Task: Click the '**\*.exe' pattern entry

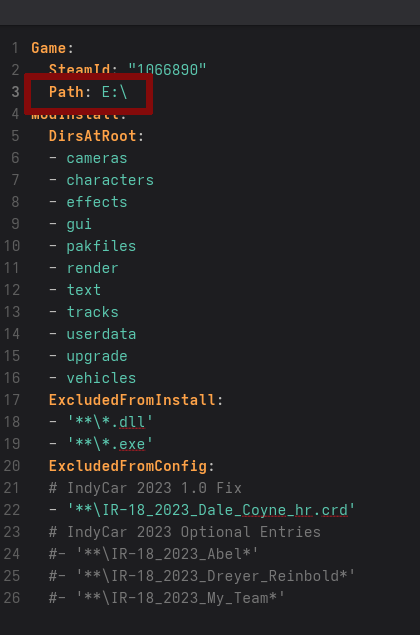Action: (110, 444)
